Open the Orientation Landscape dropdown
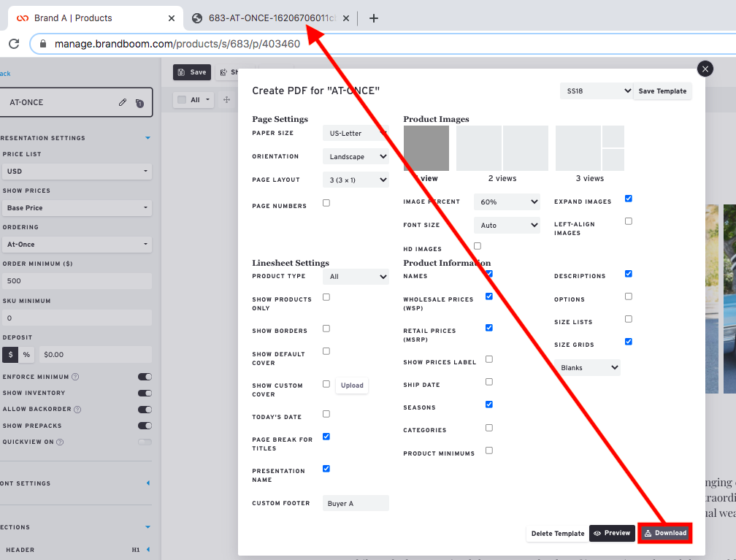Image resolution: width=736 pixels, height=560 pixels. tap(356, 157)
